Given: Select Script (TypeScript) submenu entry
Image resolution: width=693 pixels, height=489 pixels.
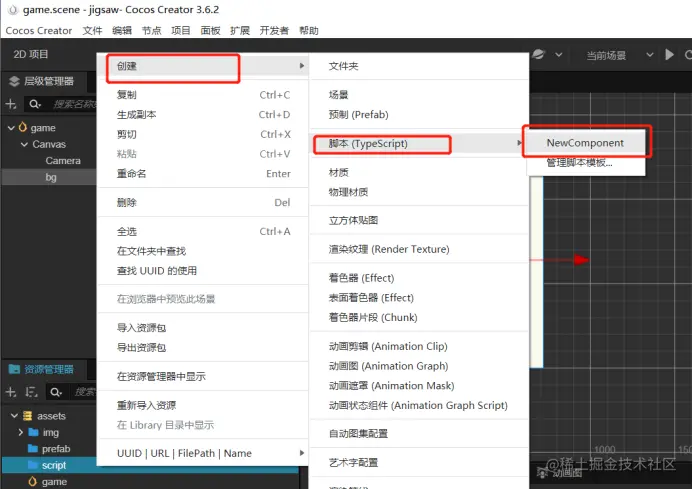Looking at the screenshot, I should (x=419, y=143).
